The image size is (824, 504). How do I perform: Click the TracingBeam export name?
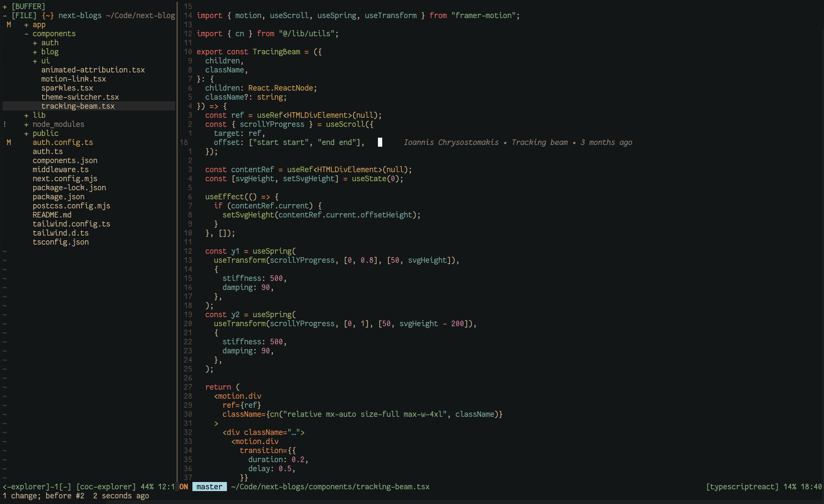[276, 52]
